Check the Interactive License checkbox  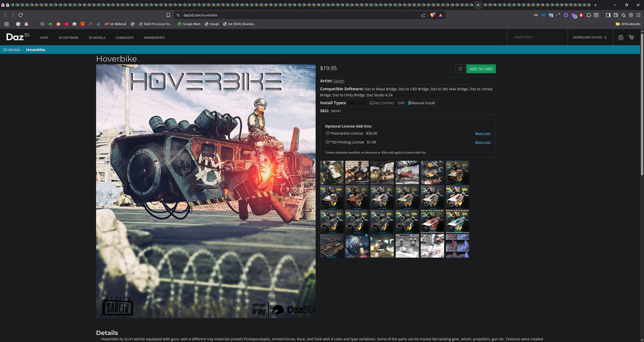(328, 133)
